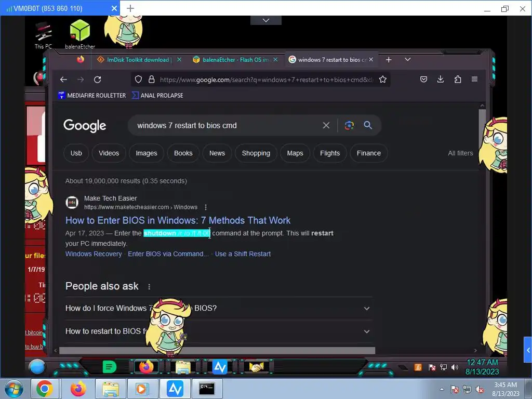Click the horizontal scrollbar in Firefox
This screenshot has height=399, width=532.
217,351
